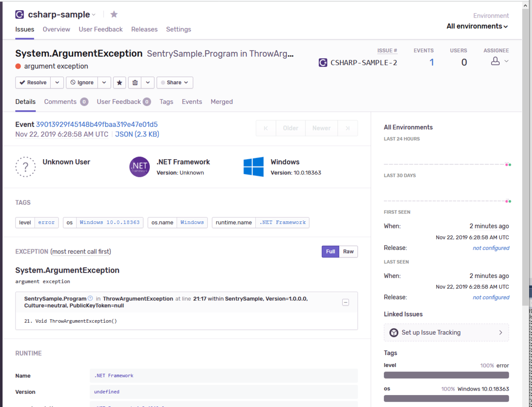The image size is (532, 407).
Task: Click the os tag distribution bar
Action: click(x=446, y=398)
